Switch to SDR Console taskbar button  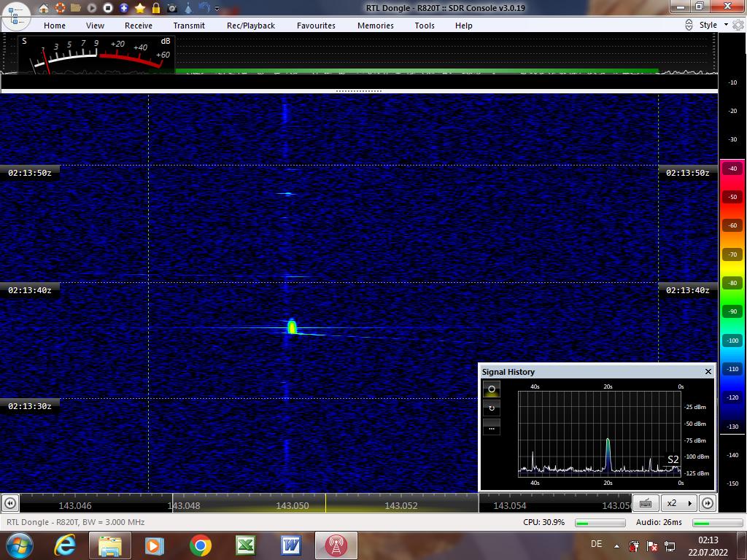[336, 545]
